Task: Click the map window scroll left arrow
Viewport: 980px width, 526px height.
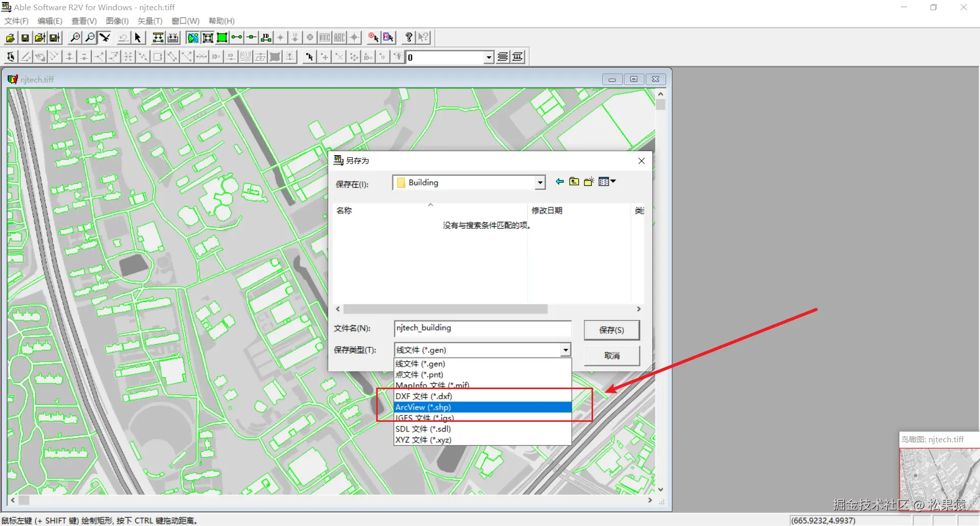Action: pos(13,500)
